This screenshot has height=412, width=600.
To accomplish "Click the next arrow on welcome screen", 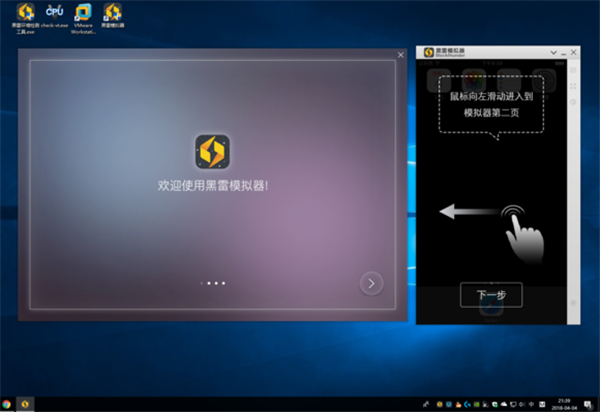I will pos(371,283).
